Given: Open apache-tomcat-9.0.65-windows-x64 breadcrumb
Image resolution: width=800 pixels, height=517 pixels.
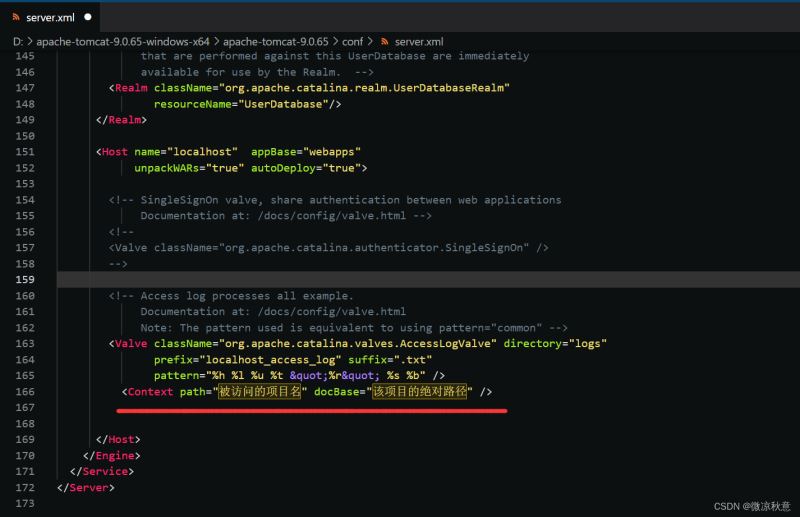Looking at the screenshot, I should (122, 41).
